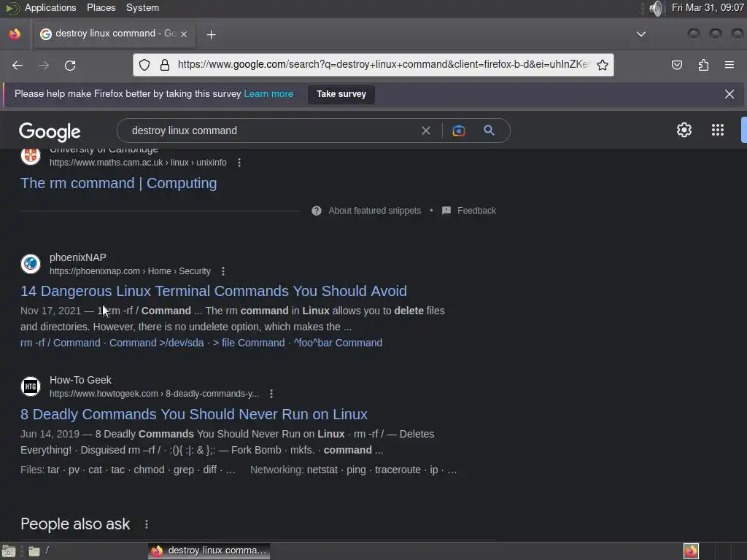Viewport: 747px width, 560px height.
Task: Switch to the destroy linux command tab
Action: [x=113, y=34]
